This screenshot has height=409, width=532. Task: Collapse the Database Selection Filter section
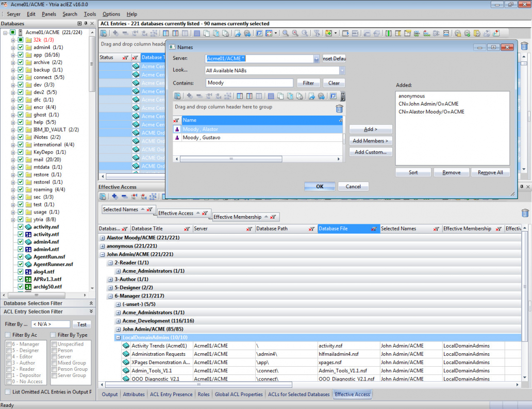tap(91, 303)
